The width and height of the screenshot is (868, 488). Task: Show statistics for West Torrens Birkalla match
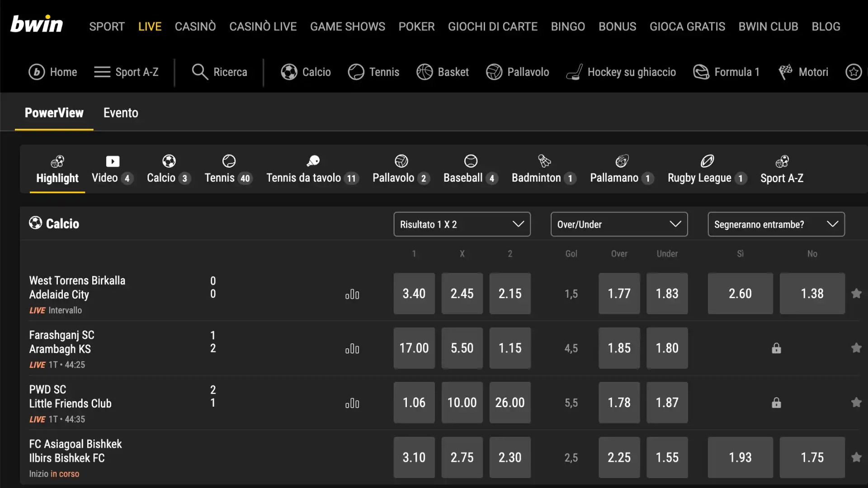[352, 295]
